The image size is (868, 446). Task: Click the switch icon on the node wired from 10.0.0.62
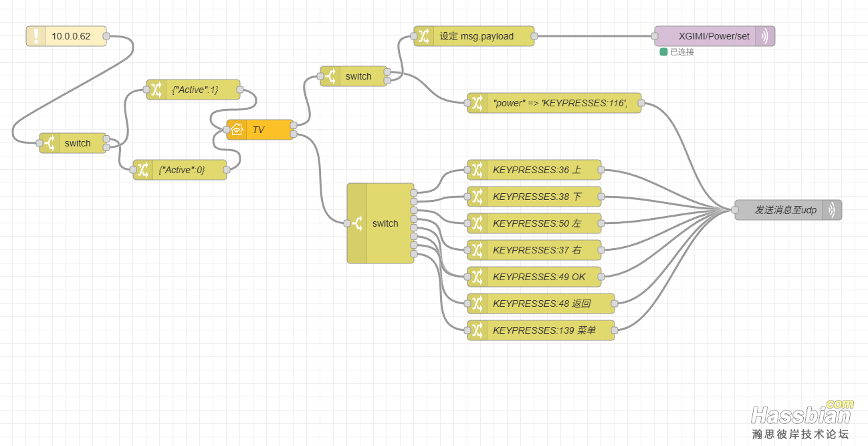tap(49, 143)
